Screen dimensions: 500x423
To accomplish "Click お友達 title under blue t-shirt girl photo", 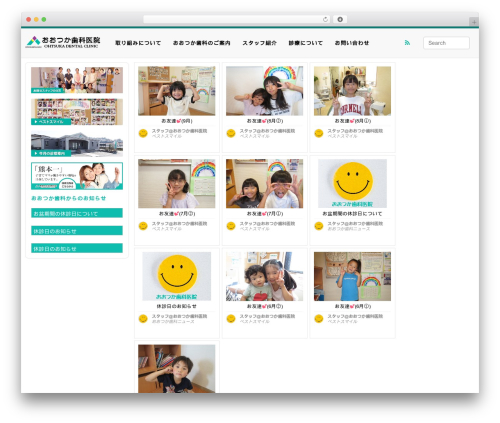I will 352,306.
